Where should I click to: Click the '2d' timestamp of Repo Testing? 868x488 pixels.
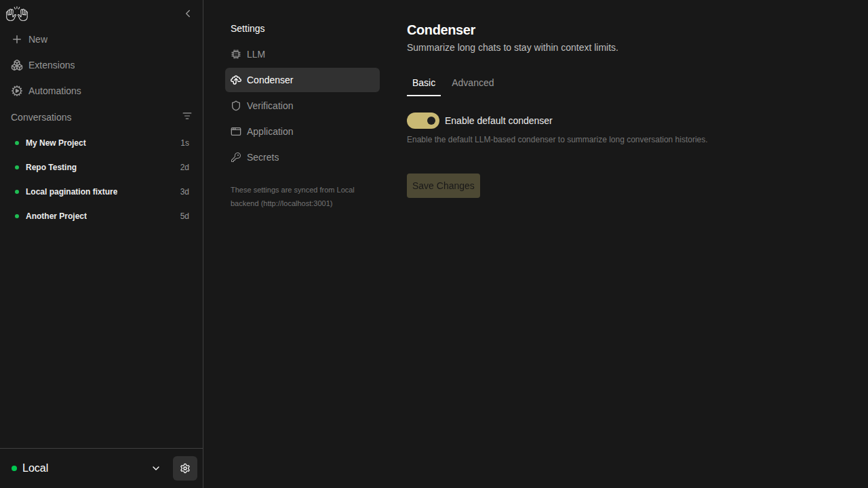tap(184, 167)
